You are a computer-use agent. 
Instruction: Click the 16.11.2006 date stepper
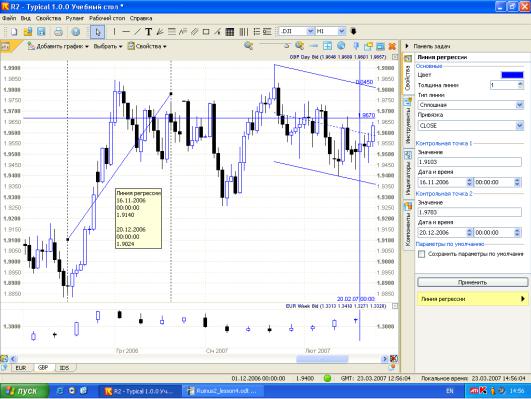pos(469,182)
